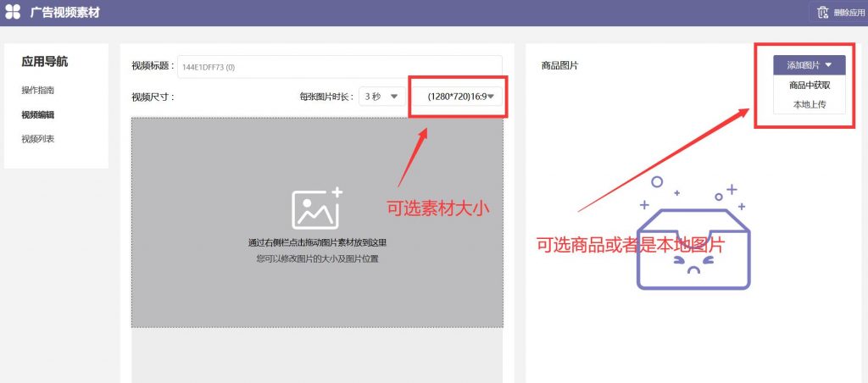868x383 pixels.
Task: Click the 商品图片 panel heading
Action: point(559,65)
